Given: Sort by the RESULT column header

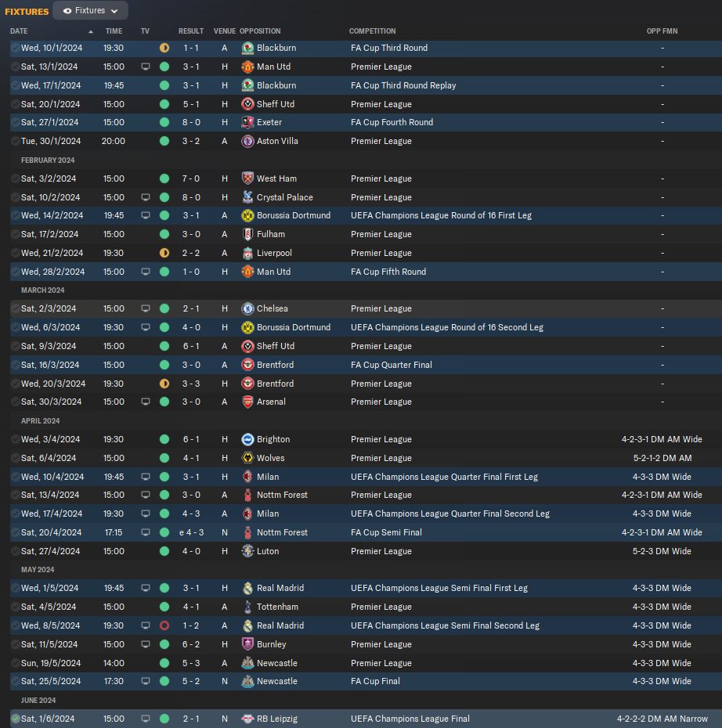Looking at the screenshot, I should coord(191,31).
